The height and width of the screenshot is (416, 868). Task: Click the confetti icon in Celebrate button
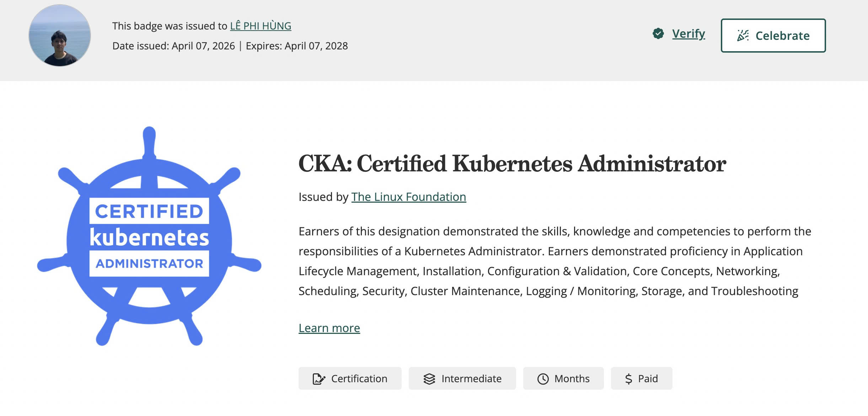(743, 36)
